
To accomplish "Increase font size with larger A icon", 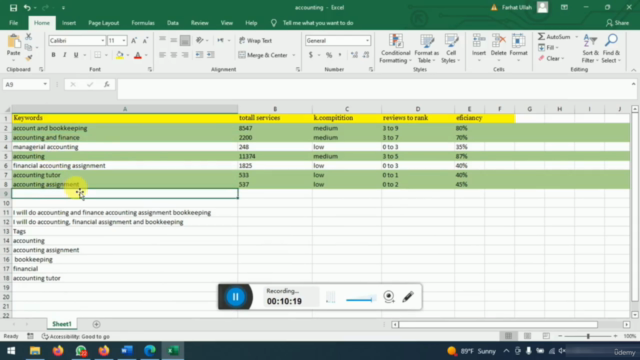I will click(x=134, y=40).
